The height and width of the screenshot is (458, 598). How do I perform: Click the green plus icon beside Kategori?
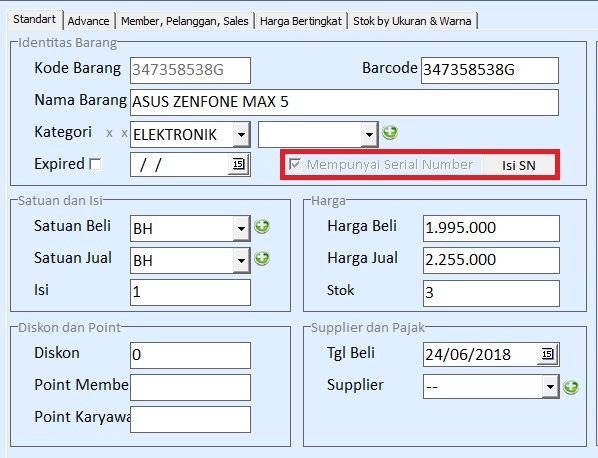(390, 133)
